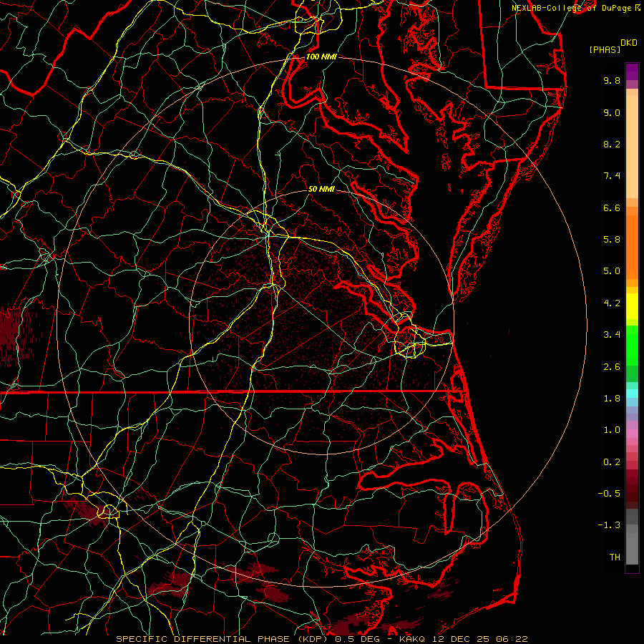Click the 5.8 scale value
644x644 pixels.
pyautogui.click(x=612, y=240)
